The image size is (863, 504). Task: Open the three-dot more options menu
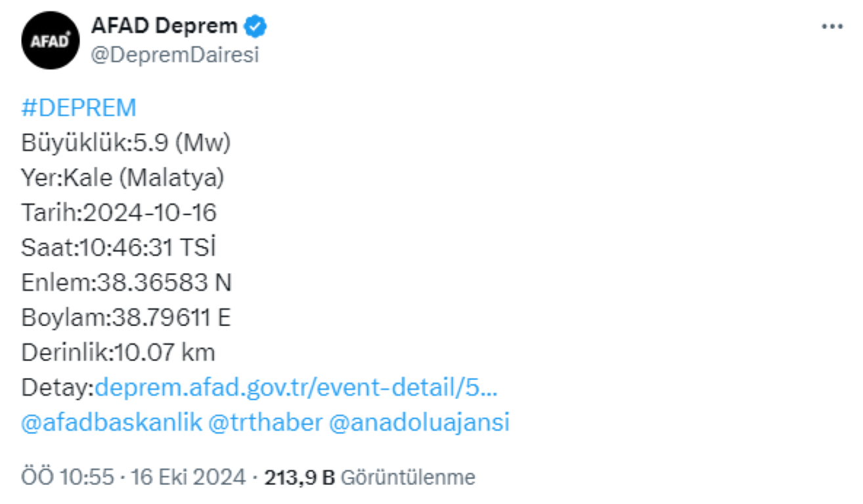coord(832,26)
